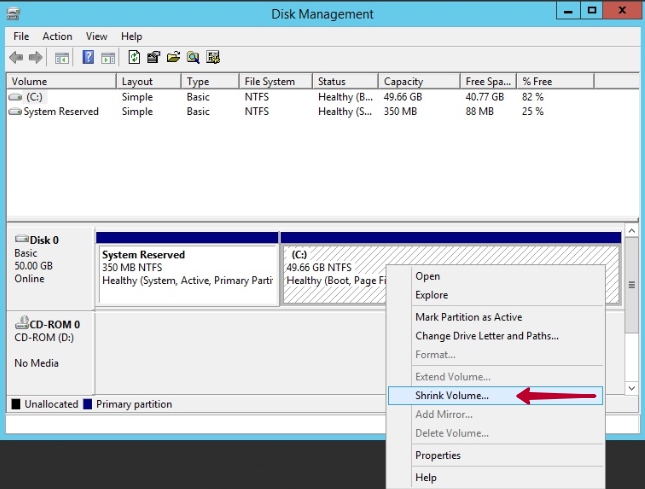
Task: Click the File System column header
Action: click(270, 82)
